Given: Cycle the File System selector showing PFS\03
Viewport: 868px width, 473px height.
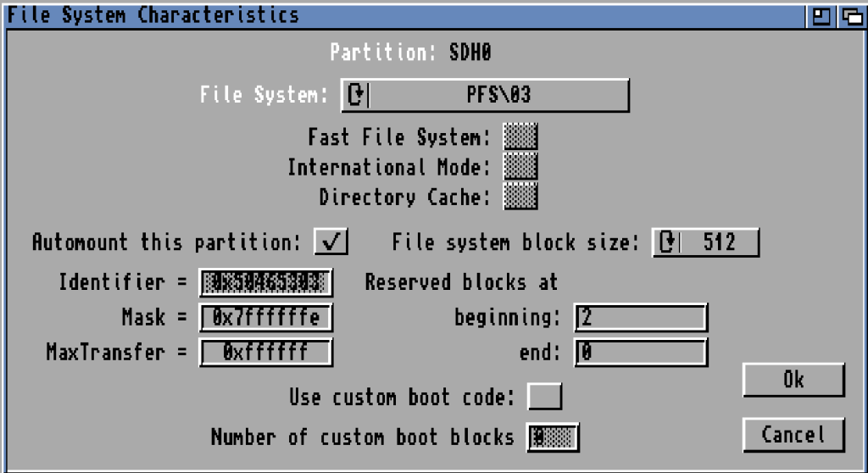Looking at the screenshot, I should [498, 95].
